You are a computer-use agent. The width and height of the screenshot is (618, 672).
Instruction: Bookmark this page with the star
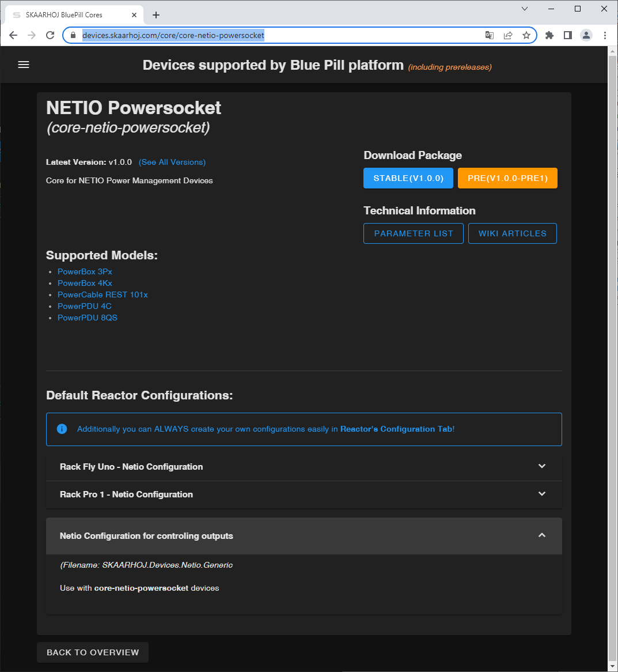tap(526, 35)
